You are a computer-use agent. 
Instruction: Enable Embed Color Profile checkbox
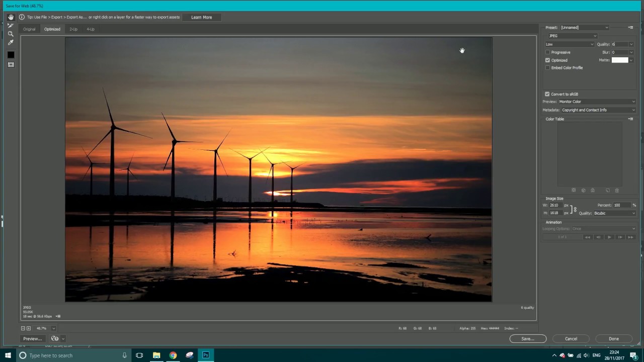coord(547,68)
